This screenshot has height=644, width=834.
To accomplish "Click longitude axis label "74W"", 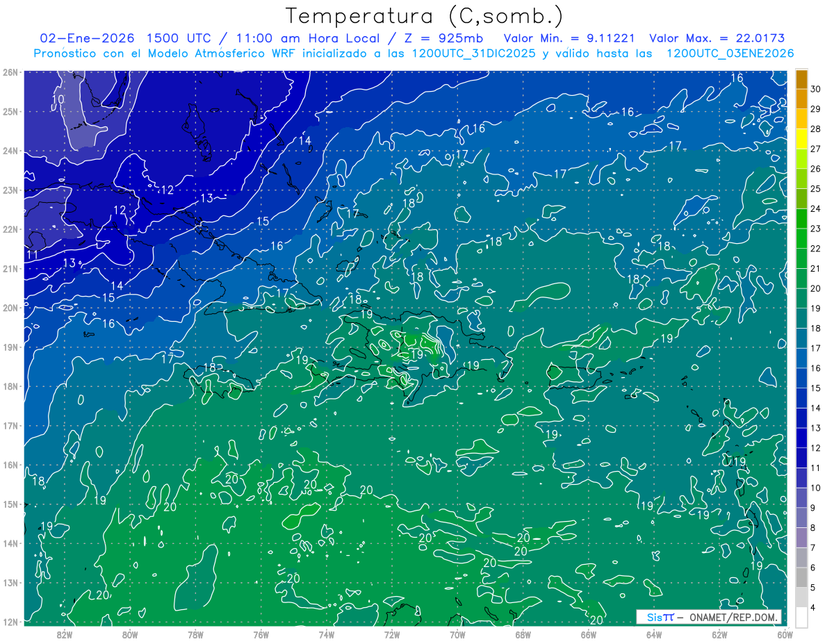I will [326, 634].
